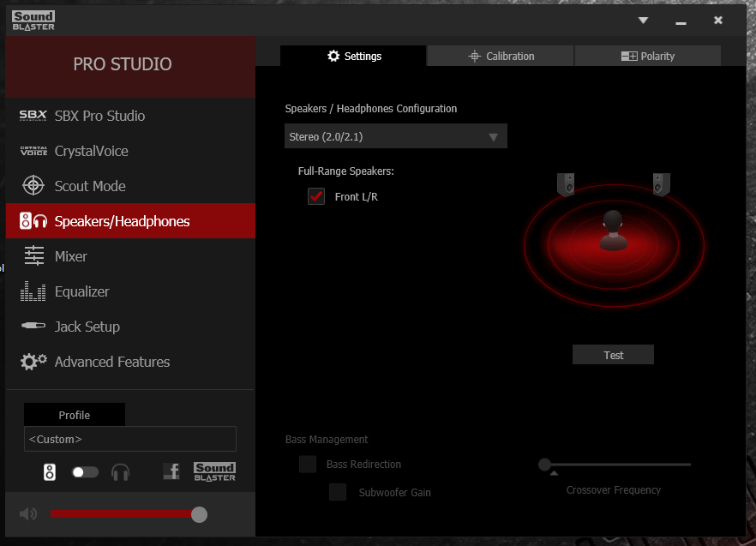The image size is (756, 546).
Task: Click the Mixer sliders icon
Action: (33, 256)
